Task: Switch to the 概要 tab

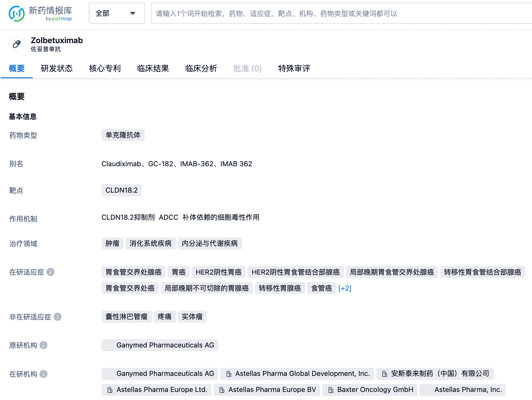Action: click(x=17, y=69)
